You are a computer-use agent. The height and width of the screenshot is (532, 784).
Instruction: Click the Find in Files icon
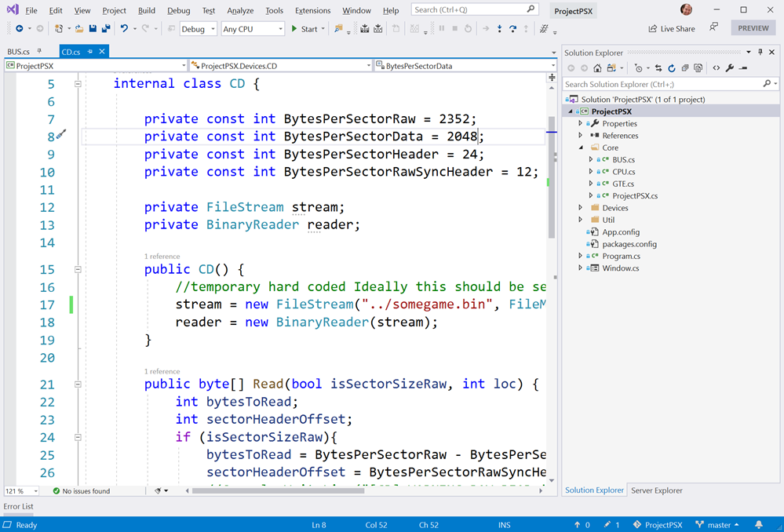tap(338, 28)
